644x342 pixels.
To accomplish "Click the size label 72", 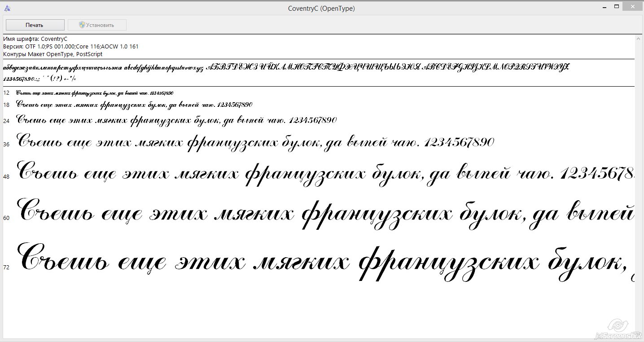I will pyautogui.click(x=6, y=267).
